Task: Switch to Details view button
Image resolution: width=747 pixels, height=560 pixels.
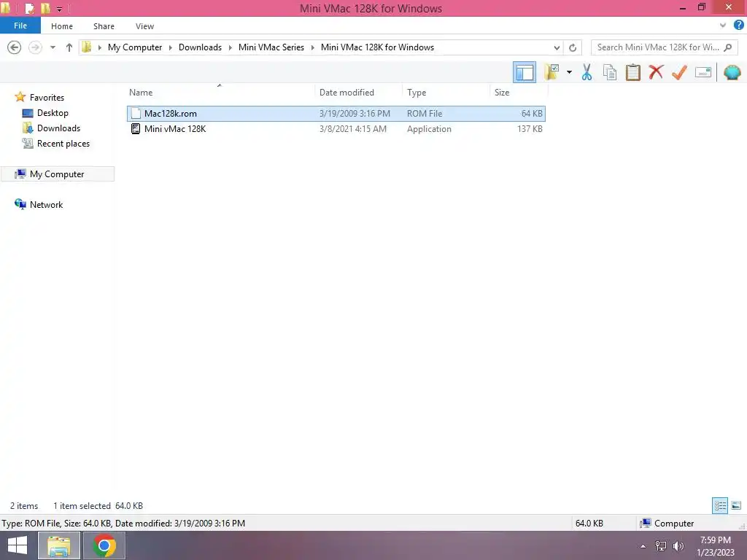Action: 720,505
